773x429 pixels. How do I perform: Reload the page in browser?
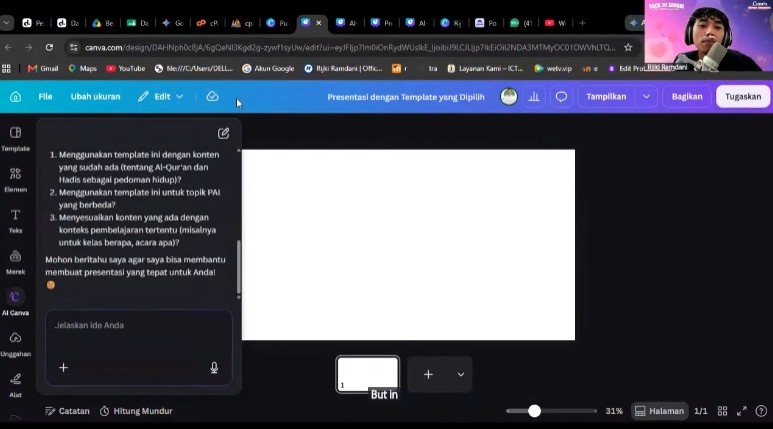click(x=49, y=47)
